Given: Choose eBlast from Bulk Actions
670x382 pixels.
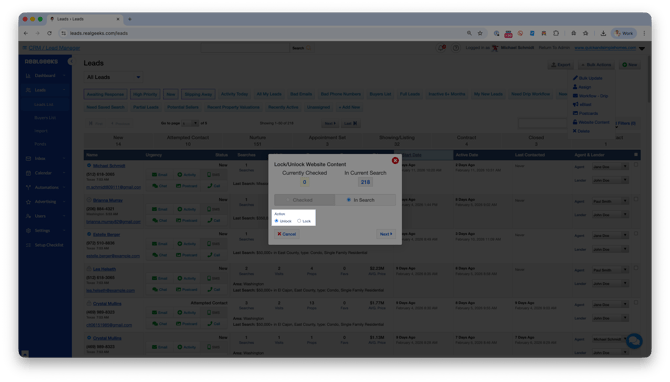Looking at the screenshot, I should click(582, 104).
